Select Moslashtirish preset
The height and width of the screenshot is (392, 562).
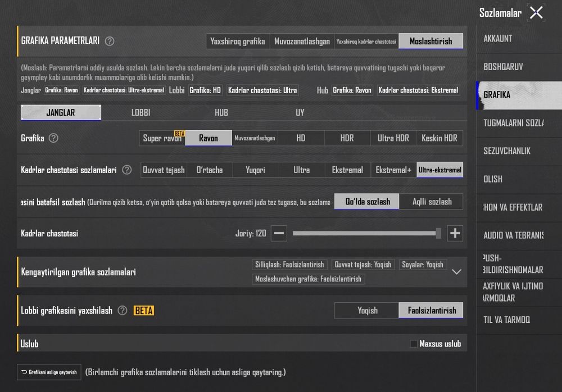(431, 41)
